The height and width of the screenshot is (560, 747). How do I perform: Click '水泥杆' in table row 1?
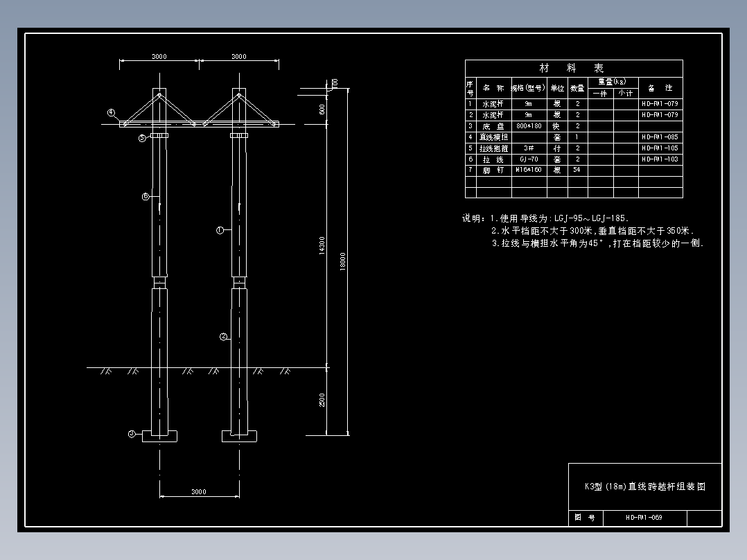pyautogui.click(x=493, y=104)
